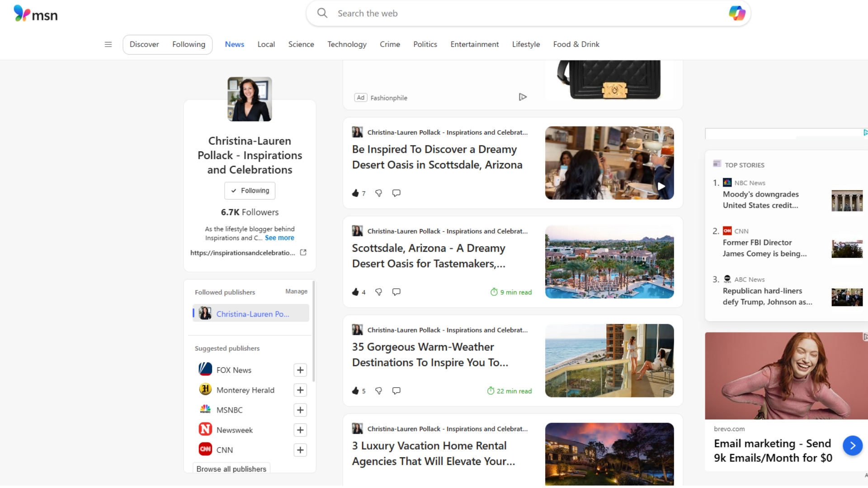Open Moody's downgrades top story
Viewport: 868px width, 488px height.
[760, 200]
